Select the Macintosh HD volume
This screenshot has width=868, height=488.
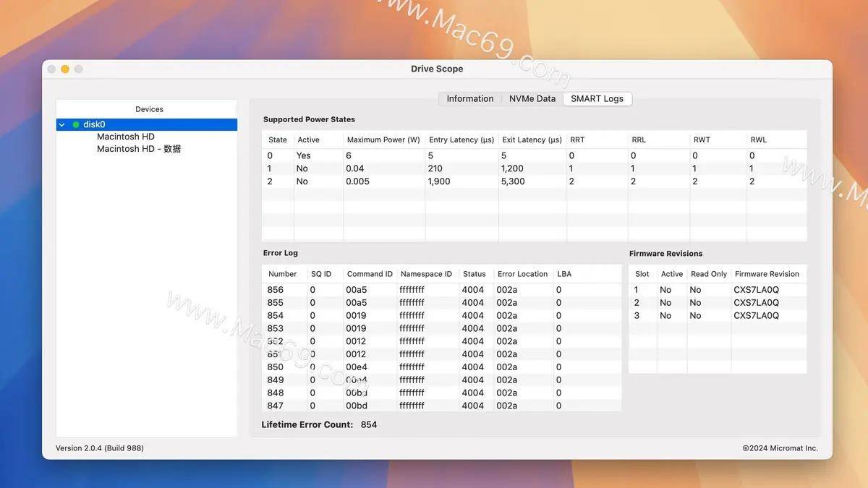point(126,137)
